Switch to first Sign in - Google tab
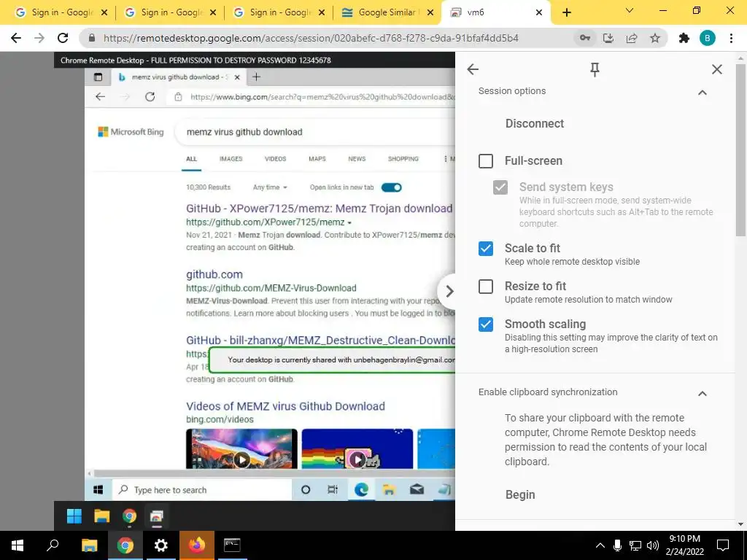Screen dimensions: 747x560 [x=61, y=12]
